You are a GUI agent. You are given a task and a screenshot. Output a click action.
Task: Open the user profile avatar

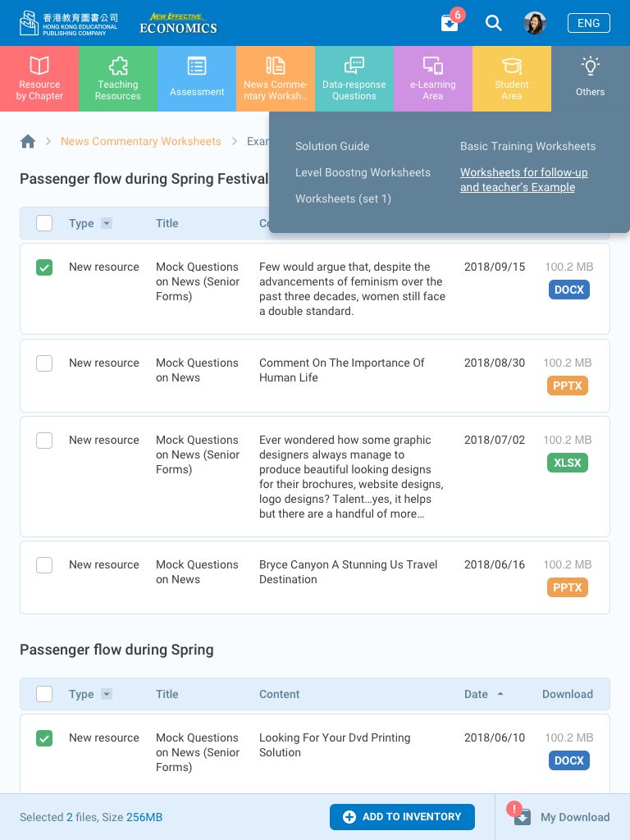pyautogui.click(x=535, y=23)
